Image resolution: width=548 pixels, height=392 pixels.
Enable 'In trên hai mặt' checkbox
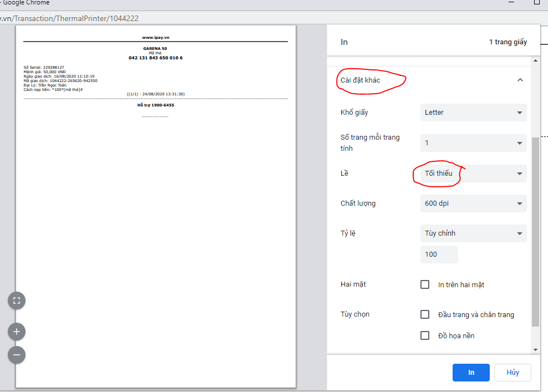(x=425, y=284)
